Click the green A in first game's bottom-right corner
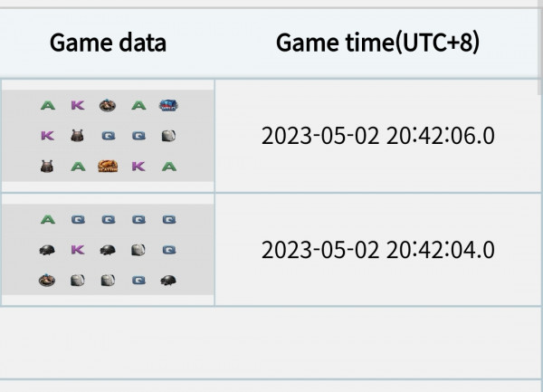Screen dimensions: 543x392 pos(169,167)
